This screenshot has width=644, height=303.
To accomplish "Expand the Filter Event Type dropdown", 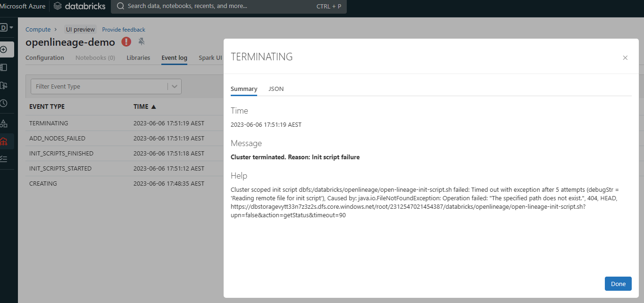I will click(106, 86).
